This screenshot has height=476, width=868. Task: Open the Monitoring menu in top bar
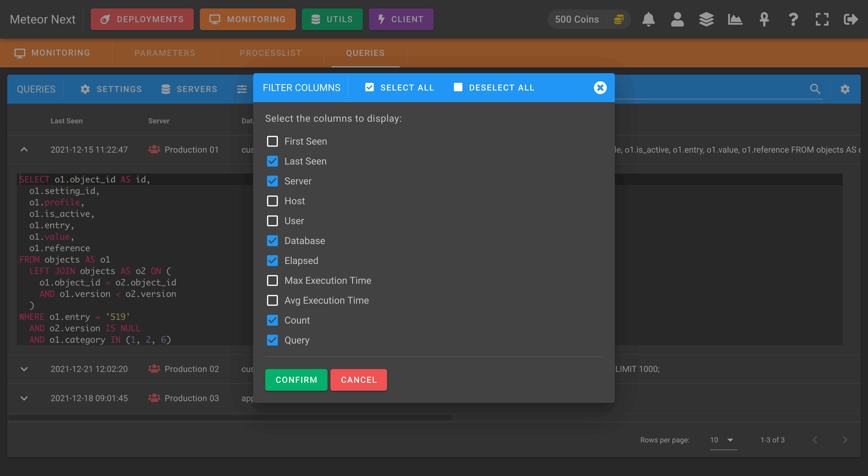coord(247,19)
